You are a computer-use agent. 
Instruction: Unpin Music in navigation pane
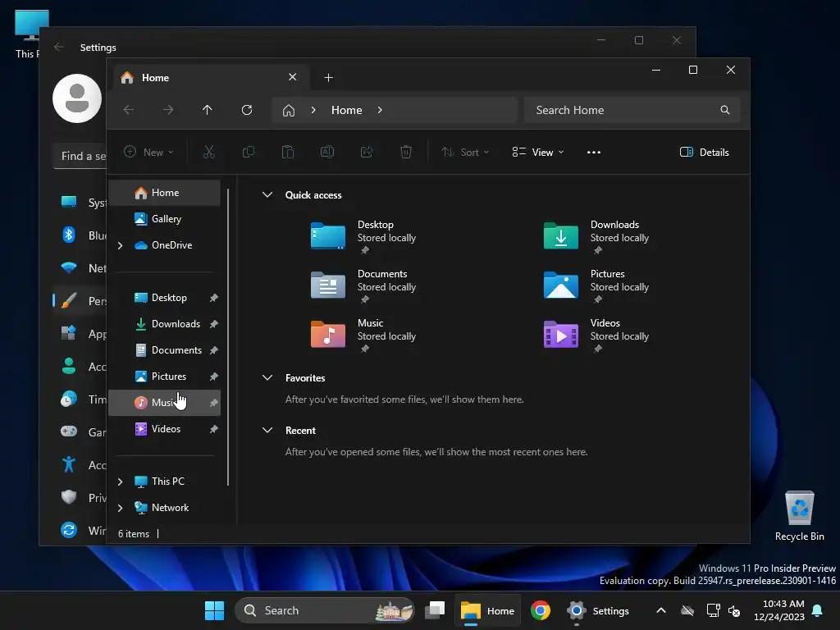point(214,403)
